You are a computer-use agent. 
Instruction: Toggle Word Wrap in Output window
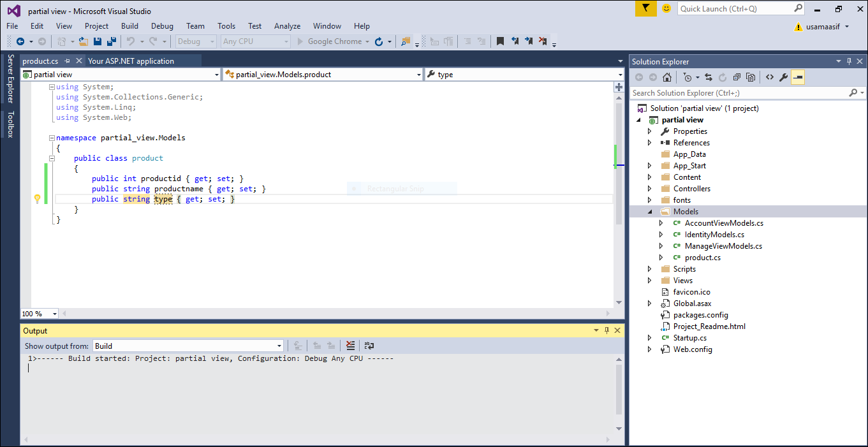(x=369, y=346)
